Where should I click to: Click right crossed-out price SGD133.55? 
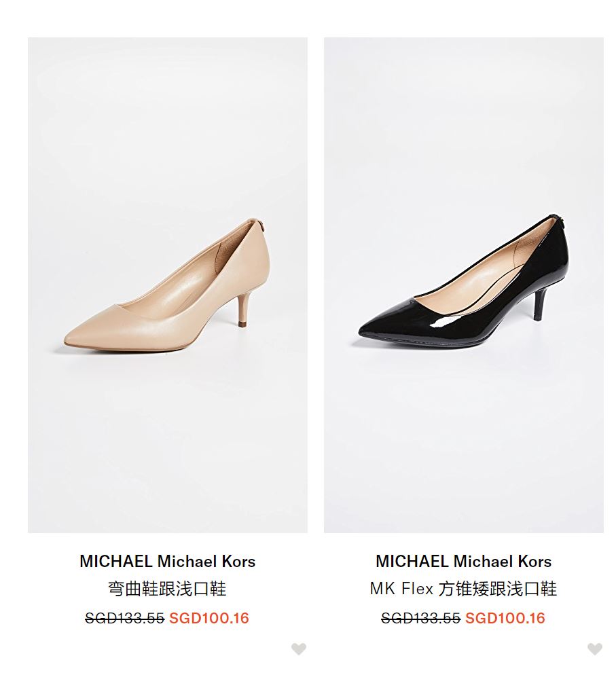pyautogui.click(x=421, y=618)
